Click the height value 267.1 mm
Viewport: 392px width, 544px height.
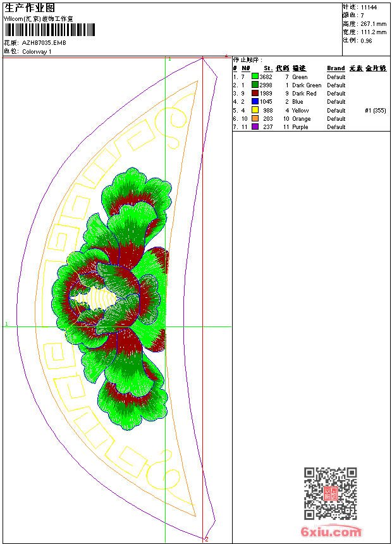(x=373, y=23)
